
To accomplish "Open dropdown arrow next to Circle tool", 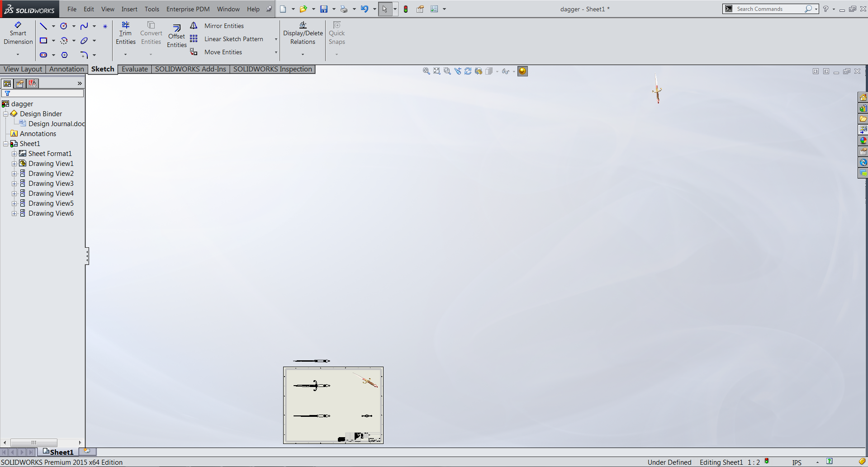I will tap(74, 26).
